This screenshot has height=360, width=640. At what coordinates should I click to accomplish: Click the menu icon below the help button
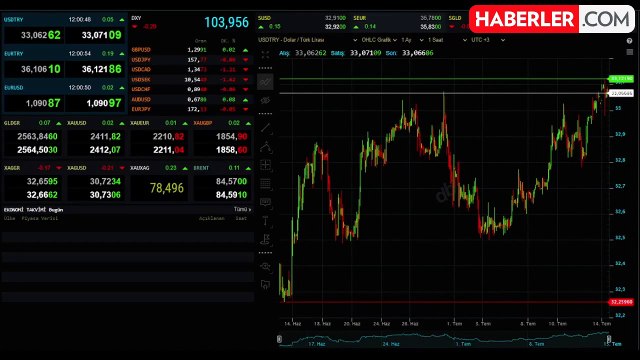(x=629, y=52)
